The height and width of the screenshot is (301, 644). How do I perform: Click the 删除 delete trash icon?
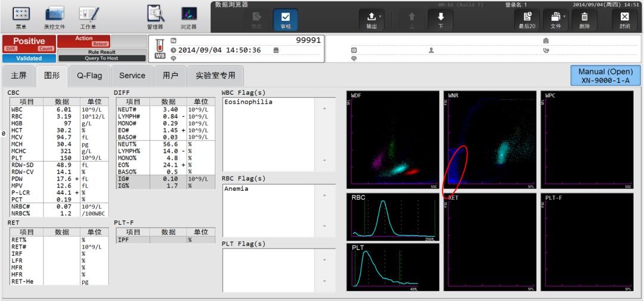pyautogui.click(x=584, y=20)
